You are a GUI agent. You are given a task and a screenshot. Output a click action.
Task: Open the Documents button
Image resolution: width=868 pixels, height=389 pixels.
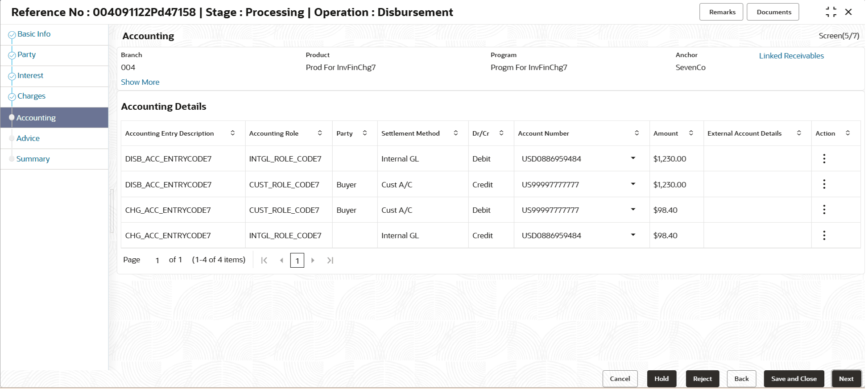point(773,12)
